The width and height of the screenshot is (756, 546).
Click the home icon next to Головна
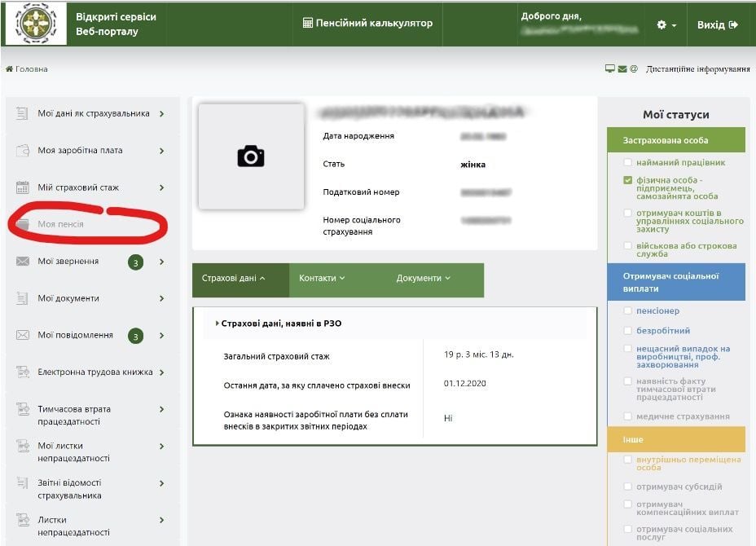(x=9, y=69)
